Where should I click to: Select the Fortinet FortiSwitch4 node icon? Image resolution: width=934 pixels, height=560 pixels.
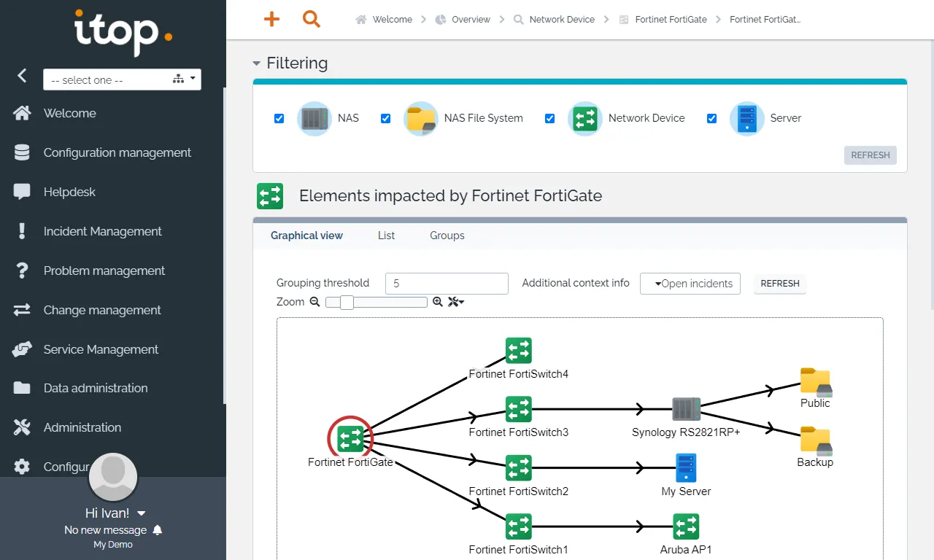(519, 351)
